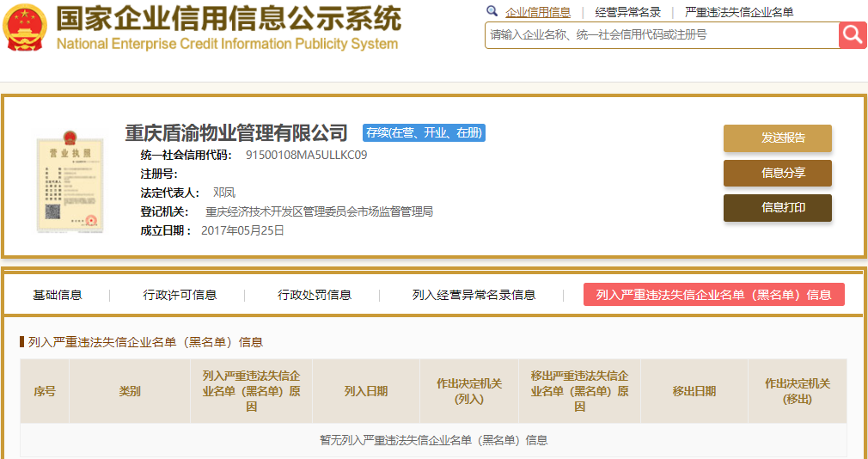
Task: Switch to the 基础信息 tab
Action: (57, 295)
